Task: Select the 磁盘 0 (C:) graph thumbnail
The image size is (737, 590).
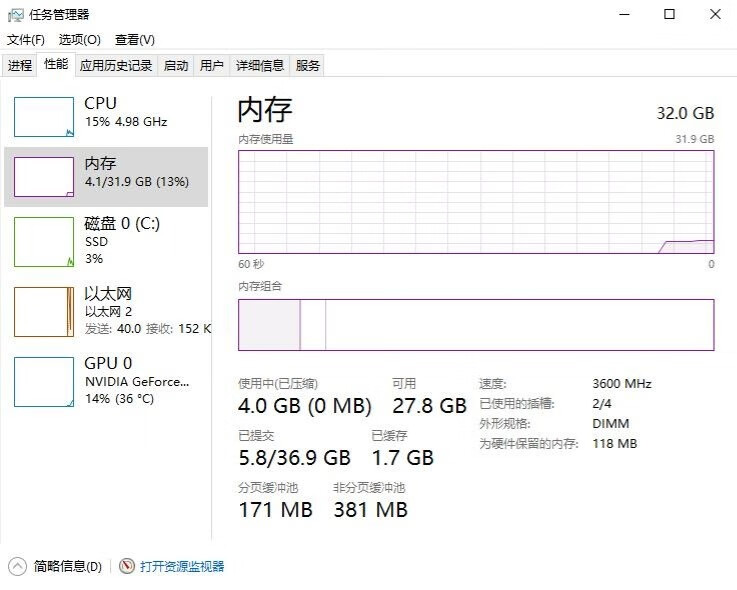Action: pyautogui.click(x=44, y=242)
